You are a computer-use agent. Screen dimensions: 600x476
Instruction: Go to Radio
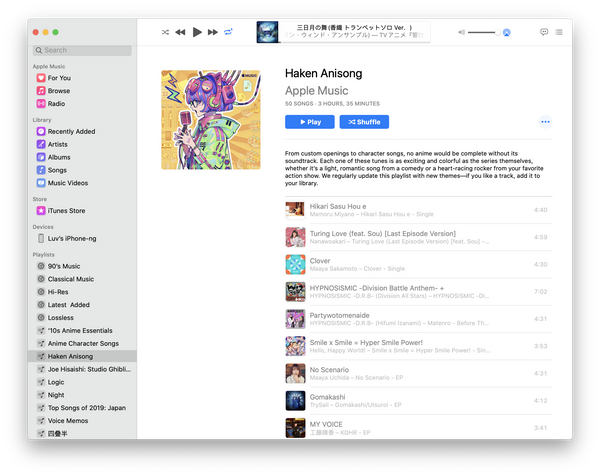pos(82,104)
